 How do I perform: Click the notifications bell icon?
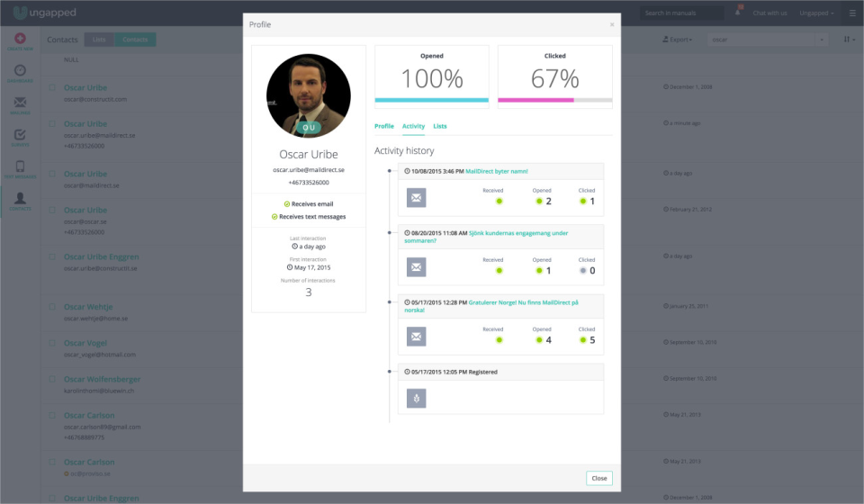(738, 12)
